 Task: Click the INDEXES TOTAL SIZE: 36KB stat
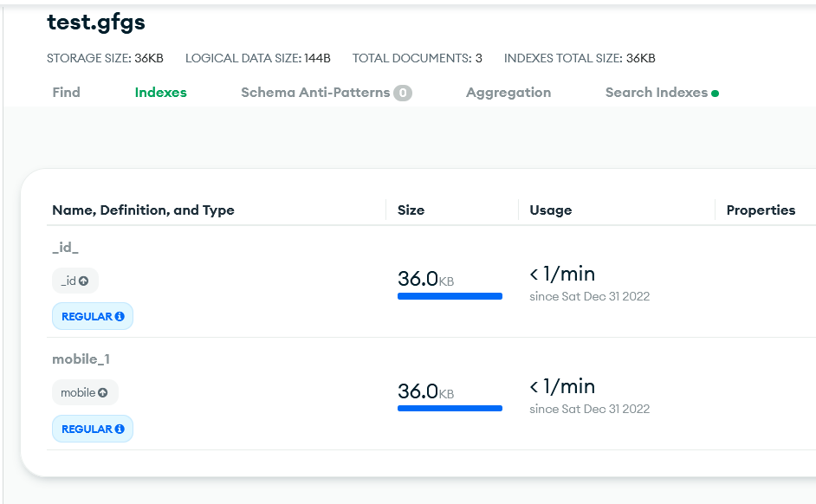click(x=580, y=58)
